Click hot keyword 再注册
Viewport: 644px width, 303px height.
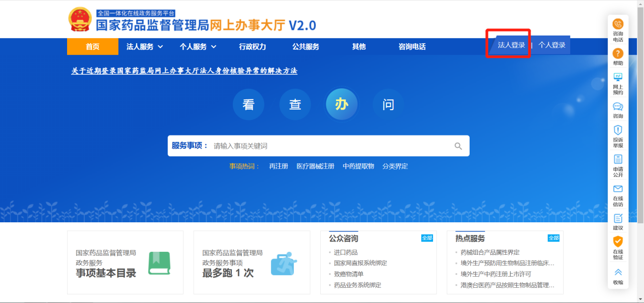point(279,166)
